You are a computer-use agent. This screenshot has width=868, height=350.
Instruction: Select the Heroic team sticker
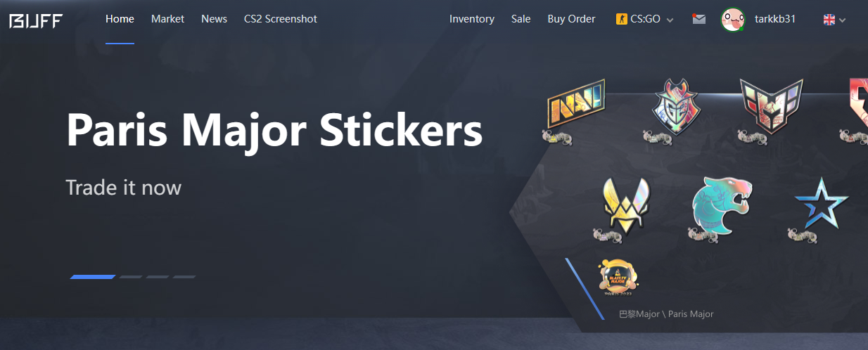point(771,106)
